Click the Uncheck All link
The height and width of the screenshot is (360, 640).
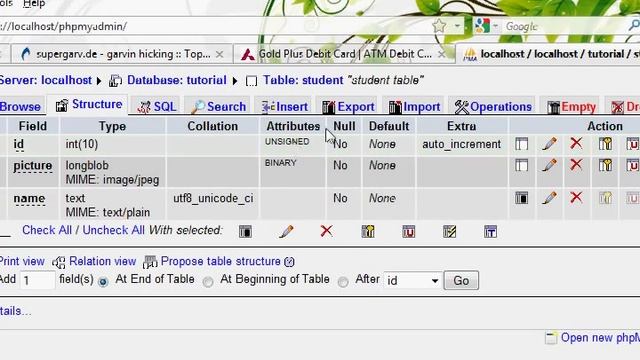pos(113,230)
